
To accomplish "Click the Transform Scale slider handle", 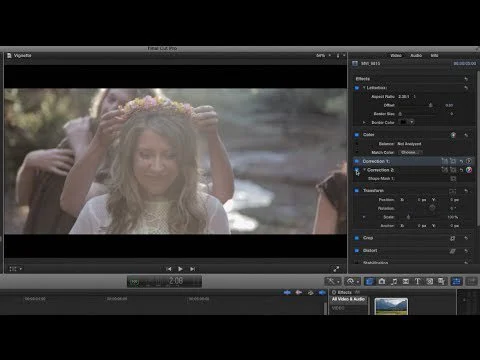I will (408, 217).
